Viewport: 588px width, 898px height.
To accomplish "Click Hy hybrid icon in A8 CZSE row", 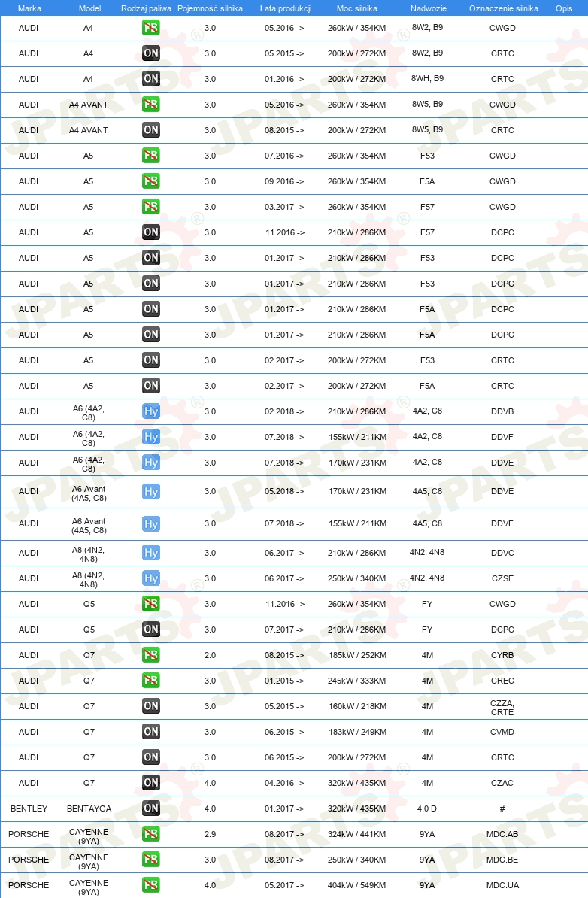I will (151, 578).
